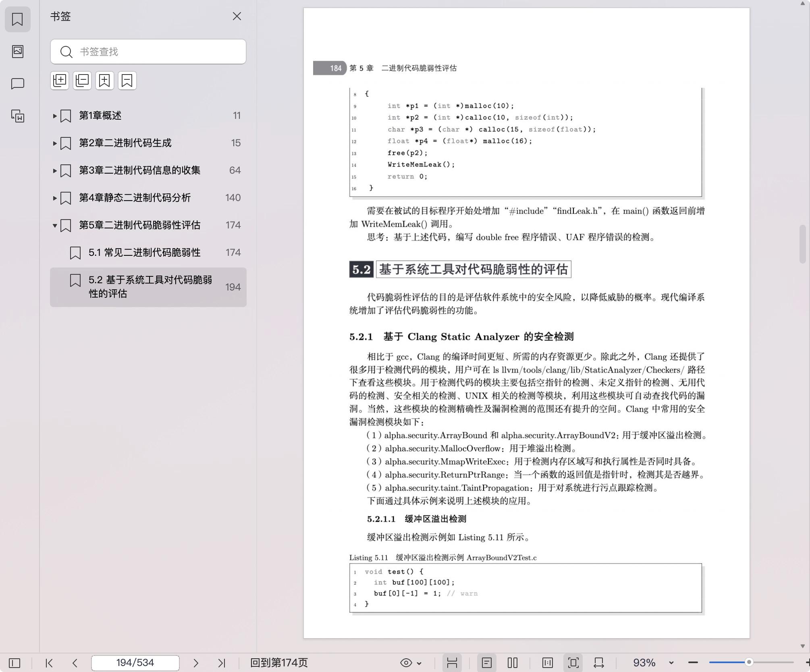Remove the selected bookmark icon
Image resolution: width=810 pixels, height=672 pixels.
(127, 81)
